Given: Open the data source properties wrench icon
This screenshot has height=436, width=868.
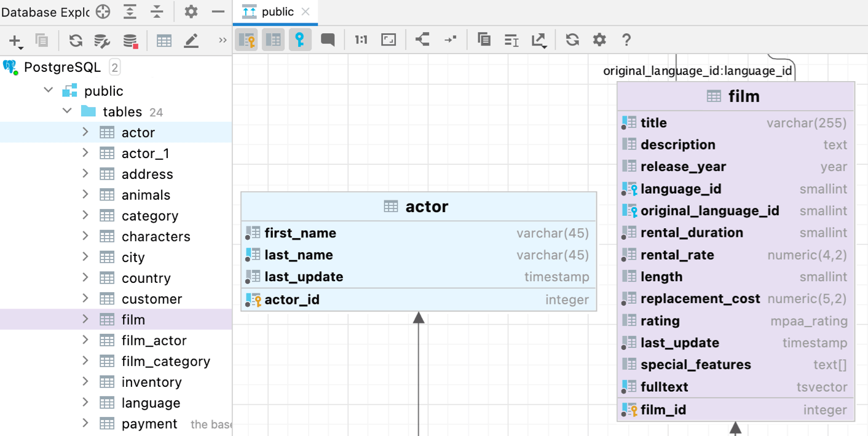Looking at the screenshot, I should pos(102,41).
